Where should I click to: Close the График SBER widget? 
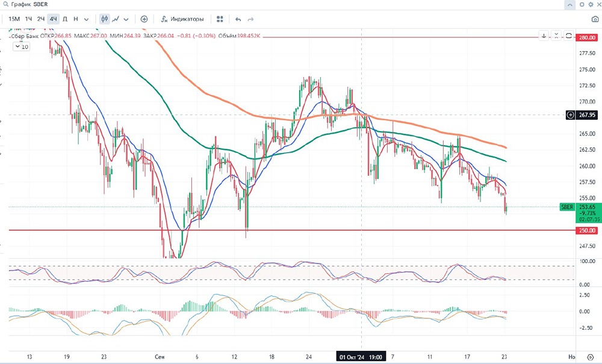click(x=598, y=5)
